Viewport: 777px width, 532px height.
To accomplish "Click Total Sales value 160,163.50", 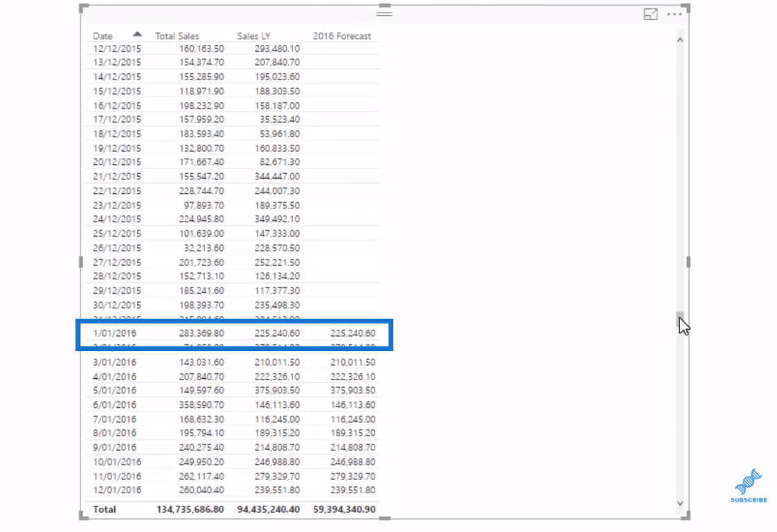I will [202, 48].
